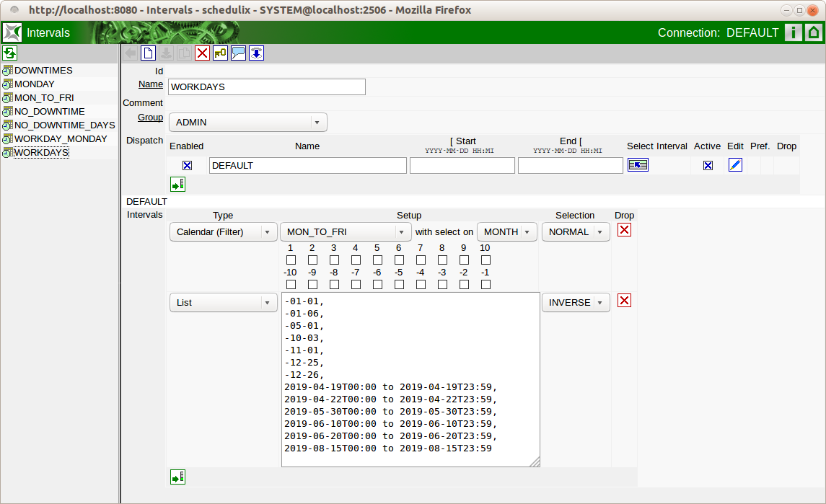
Task: Toggle the Enabled checkbox for DEFAULT dispatch
Action: click(x=187, y=165)
